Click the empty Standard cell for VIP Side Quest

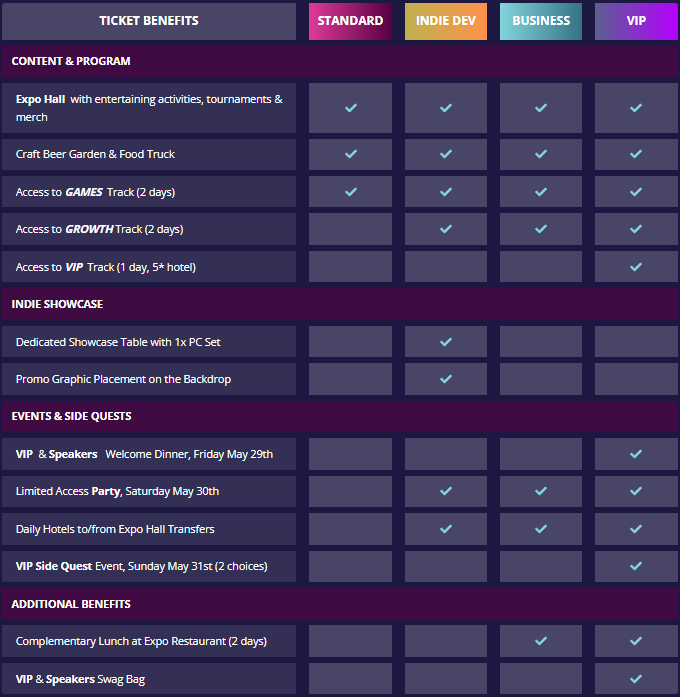click(x=350, y=566)
